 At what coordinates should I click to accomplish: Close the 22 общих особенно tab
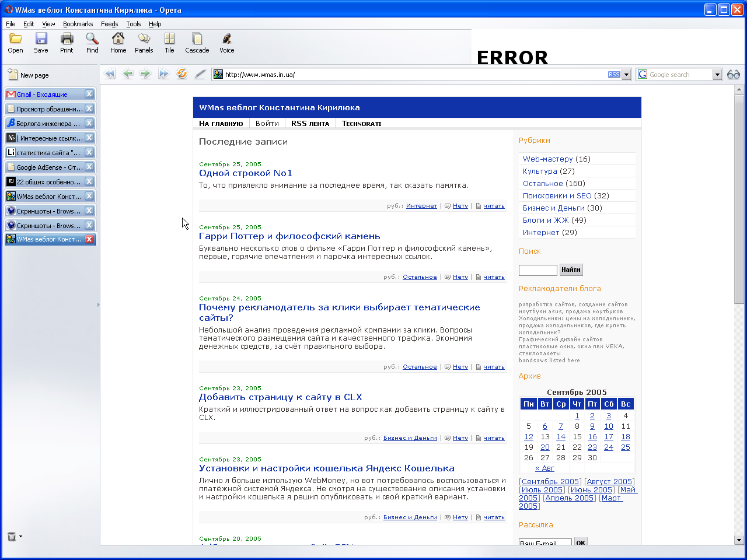tap(89, 181)
